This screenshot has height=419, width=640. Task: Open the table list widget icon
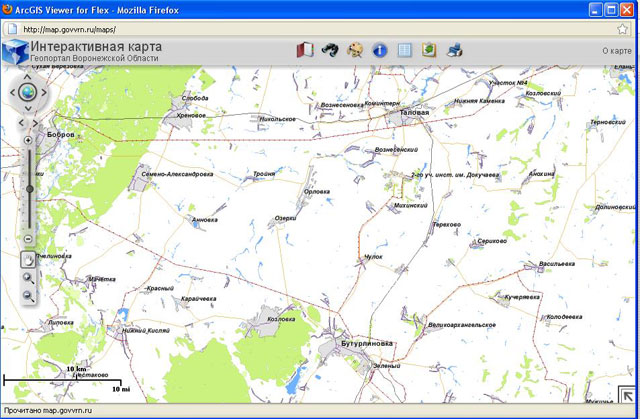click(405, 49)
